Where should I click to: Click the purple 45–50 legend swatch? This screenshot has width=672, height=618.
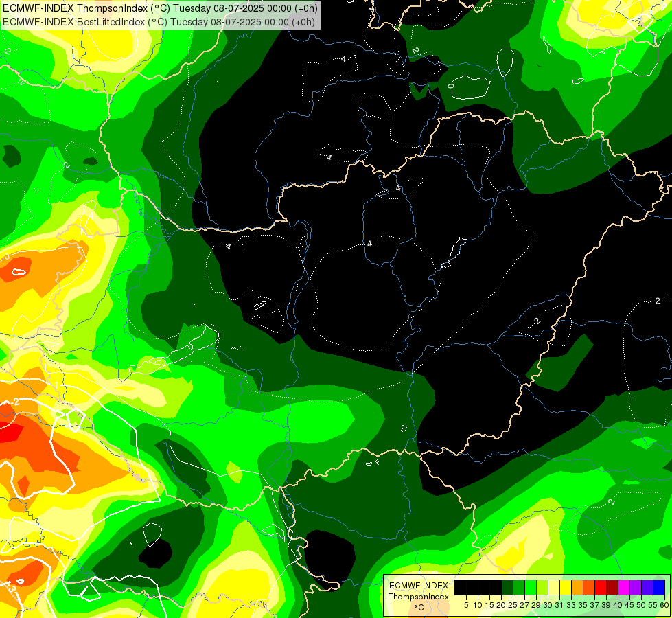pos(635,587)
